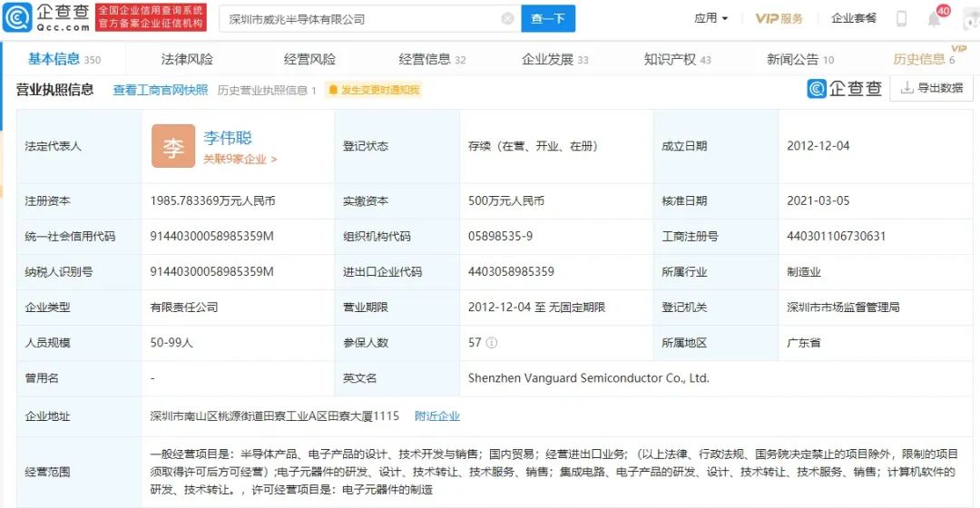Select the 企业发展 tab
980x508 pixels.
click(554, 59)
